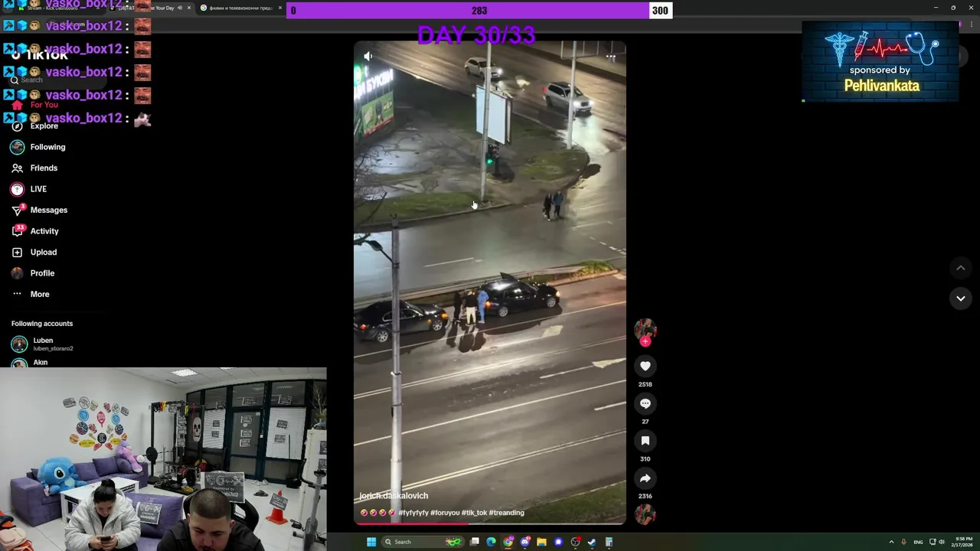Click the Explore compass icon
The image size is (980, 551).
(x=17, y=126)
